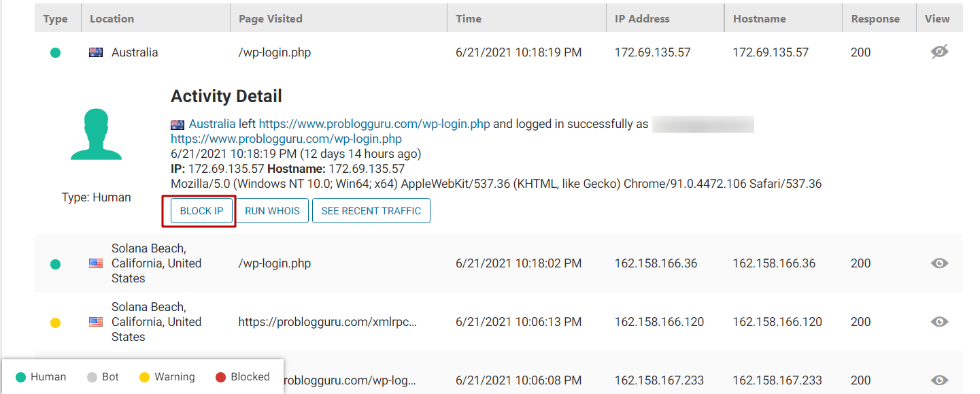Screen dimensions: 980x394
Task: Show details for the 162.158.166.36 entry
Action: (939, 263)
